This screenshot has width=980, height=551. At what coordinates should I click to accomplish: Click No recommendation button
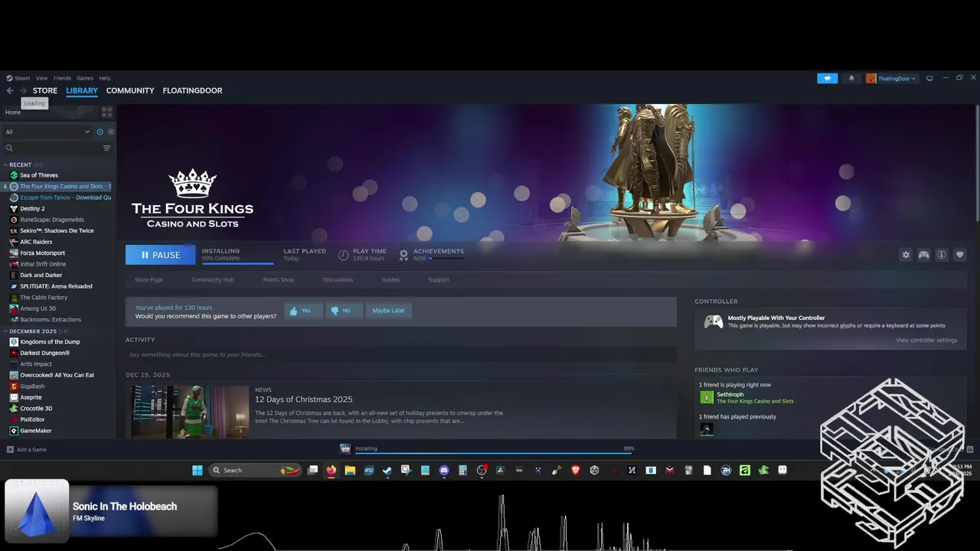(344, 311)
